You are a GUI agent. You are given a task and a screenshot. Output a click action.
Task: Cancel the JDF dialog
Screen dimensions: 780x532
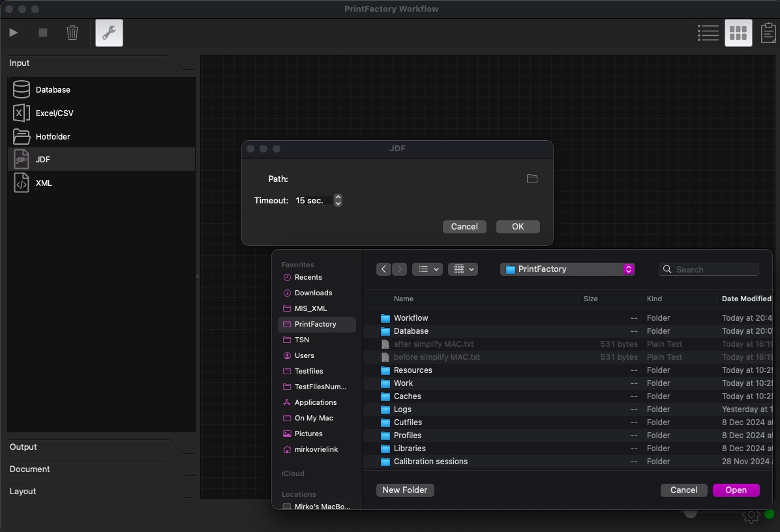point(464,226)
